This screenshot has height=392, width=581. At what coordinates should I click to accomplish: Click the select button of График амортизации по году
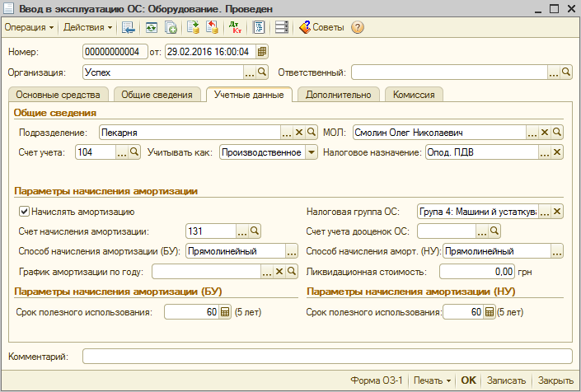(x=267, y=272)
